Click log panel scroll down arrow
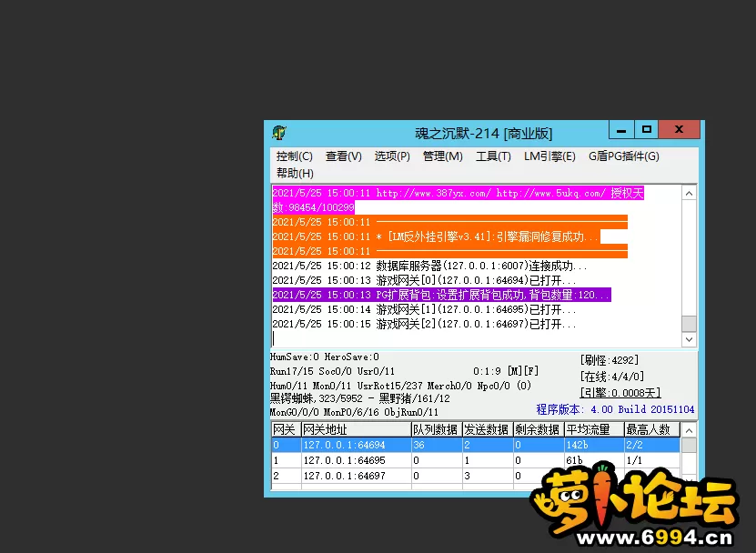Viewport: 756px width, 553px height. tap(689, 339)
